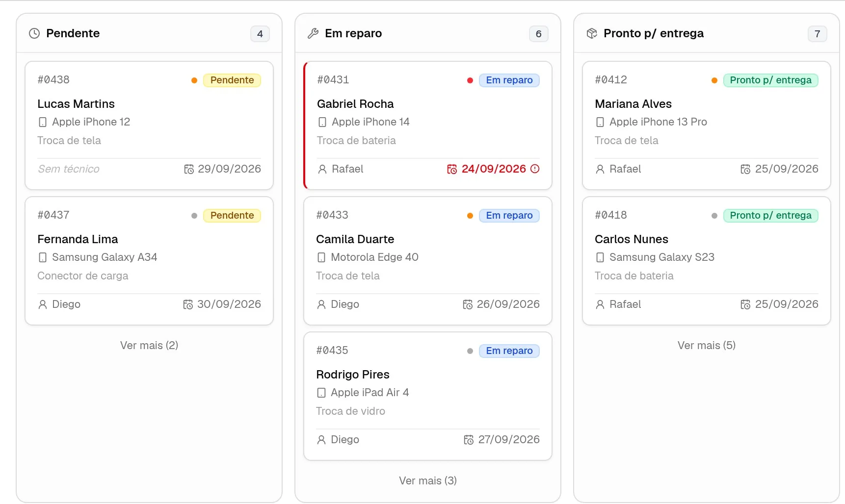
Task: Click the count badge 4 in Pendente header
Action: (260, 34)
